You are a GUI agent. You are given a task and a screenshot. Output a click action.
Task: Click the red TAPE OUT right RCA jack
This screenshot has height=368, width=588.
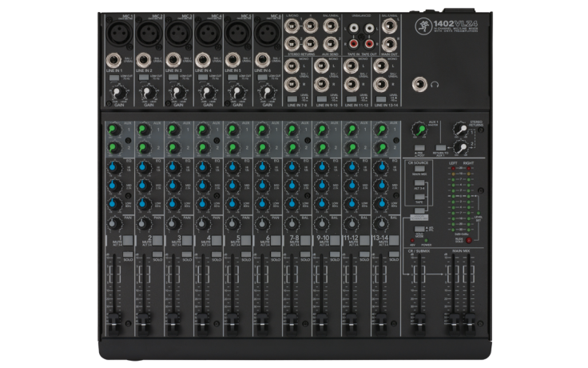(x=369, y=44)
